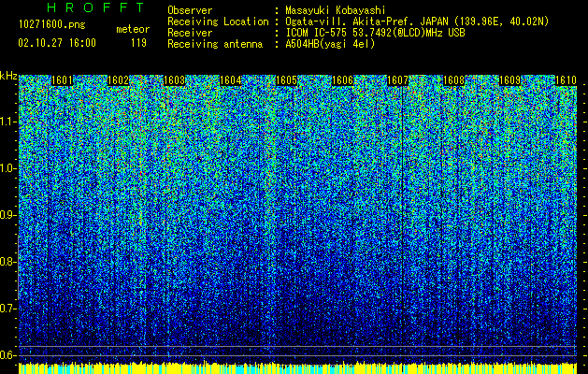Click the 1606 time marker
Viewport: 588px width, 374px height.
click(x=343, y=80)
